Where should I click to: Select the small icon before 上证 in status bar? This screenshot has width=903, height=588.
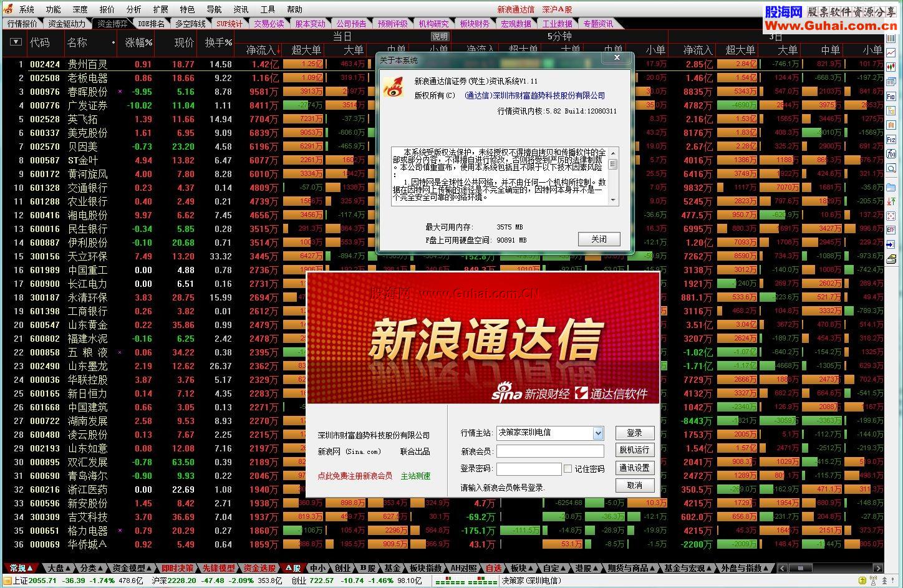(7, 581)
